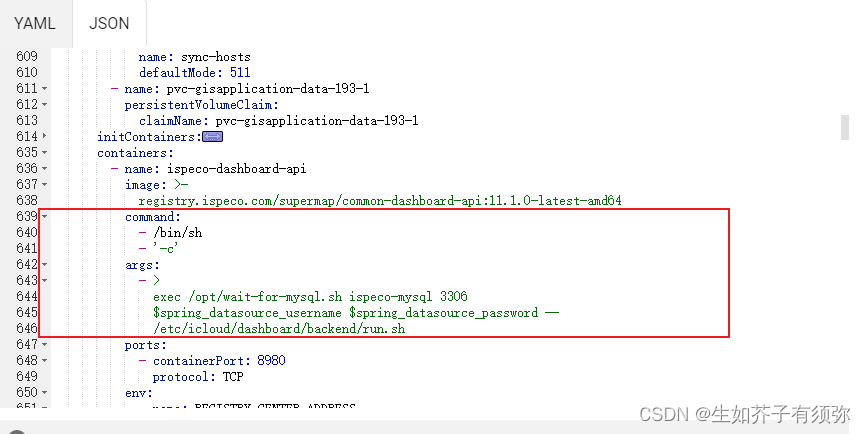Click the registry.ispeco.com image path line
The image size is (866, 434).
380,201
